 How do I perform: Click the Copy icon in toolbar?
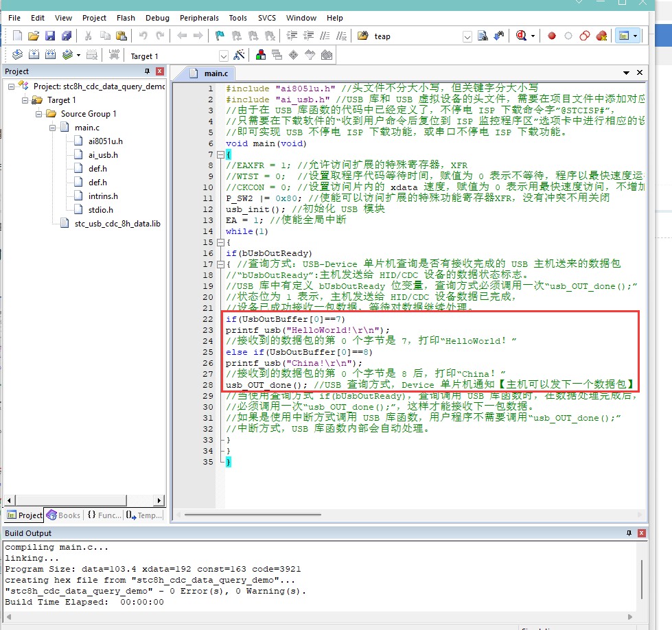(x=105, y=36)
